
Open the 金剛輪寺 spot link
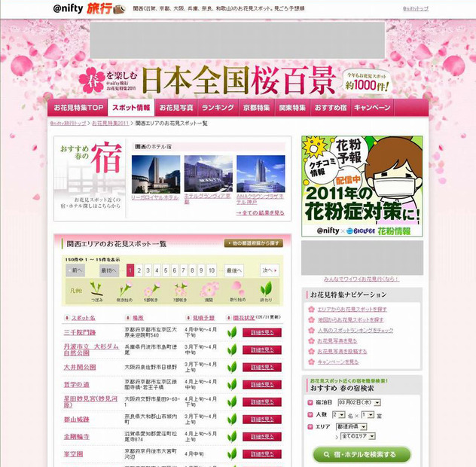77,437
